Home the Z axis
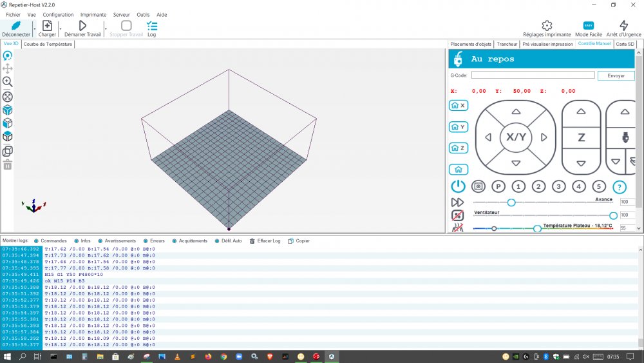The image size is (644, 363). click(x=459, y=148)
